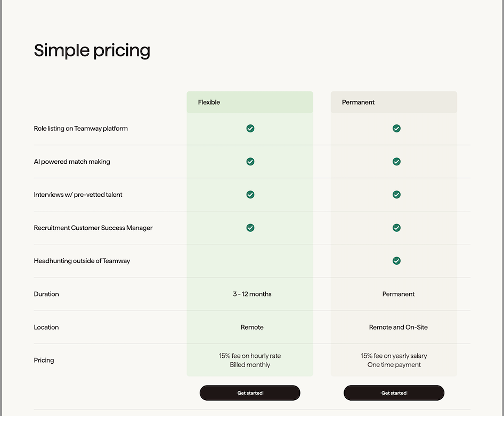Click Flexible checkmark for Role listing row
This screenshot has width=504, height=421.
[x=250, y=128]
